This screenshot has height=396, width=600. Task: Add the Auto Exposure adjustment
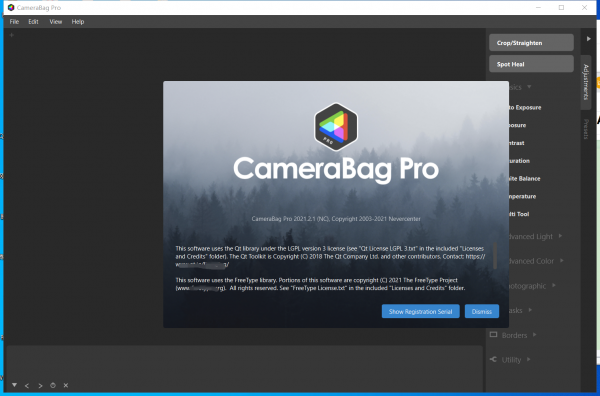pos(525,108)
